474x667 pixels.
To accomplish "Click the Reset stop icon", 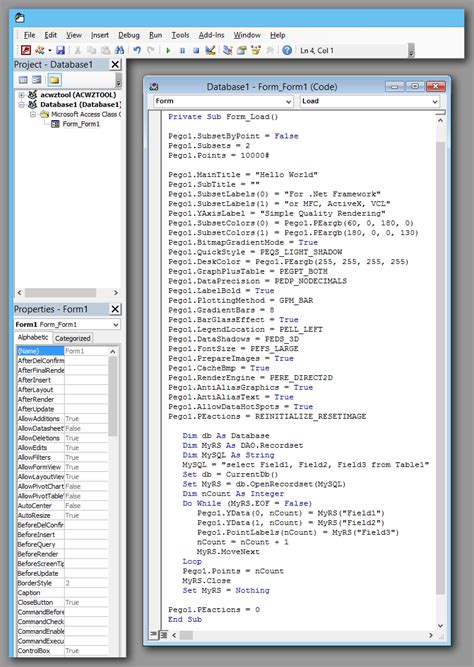I will pos(196,50).
